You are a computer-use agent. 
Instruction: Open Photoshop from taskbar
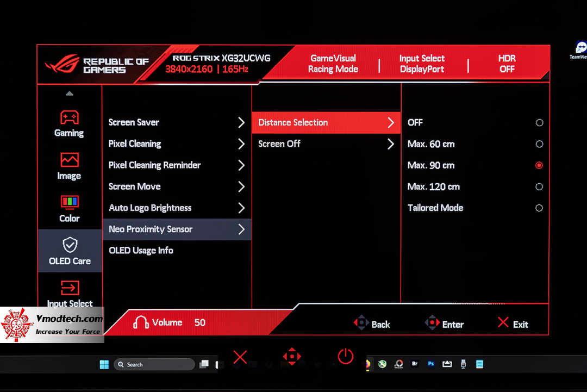[x=431, y=364]
